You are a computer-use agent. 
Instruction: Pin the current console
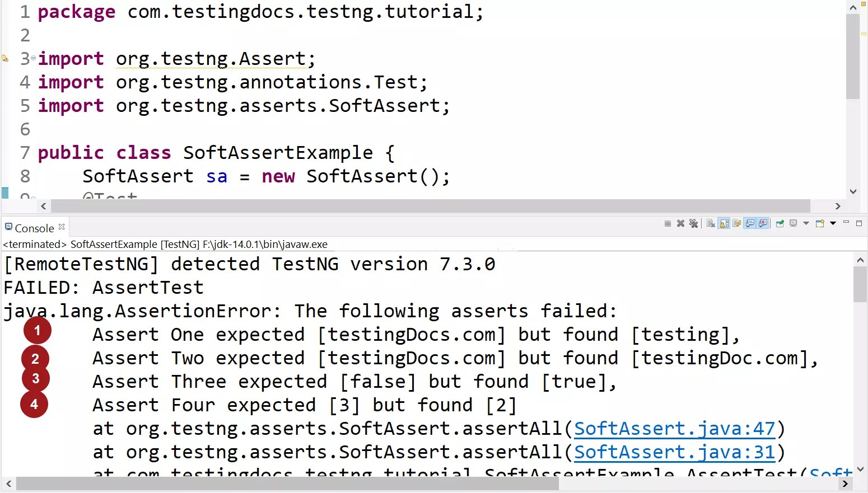(x=780, y=223)
